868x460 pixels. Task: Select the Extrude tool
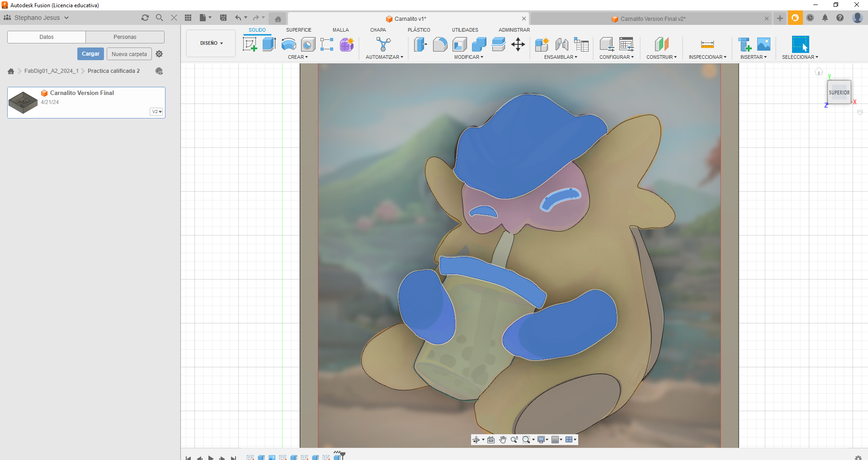point(269,44)
